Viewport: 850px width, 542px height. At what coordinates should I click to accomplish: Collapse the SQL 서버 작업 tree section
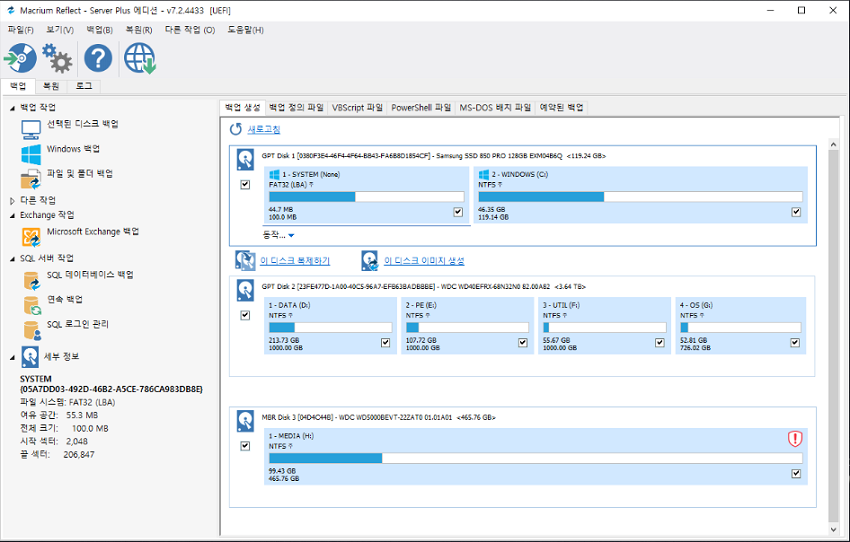[12, 259]
